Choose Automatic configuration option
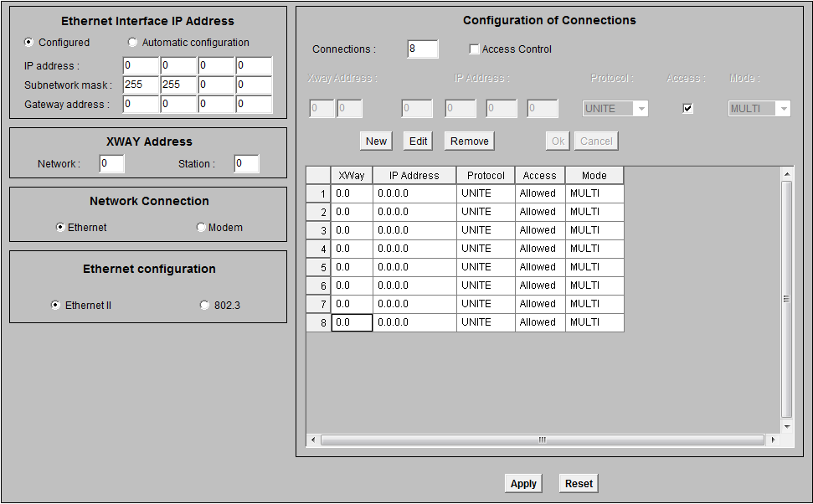The height and width of the screenshot is (504, 813). point(132,43)
